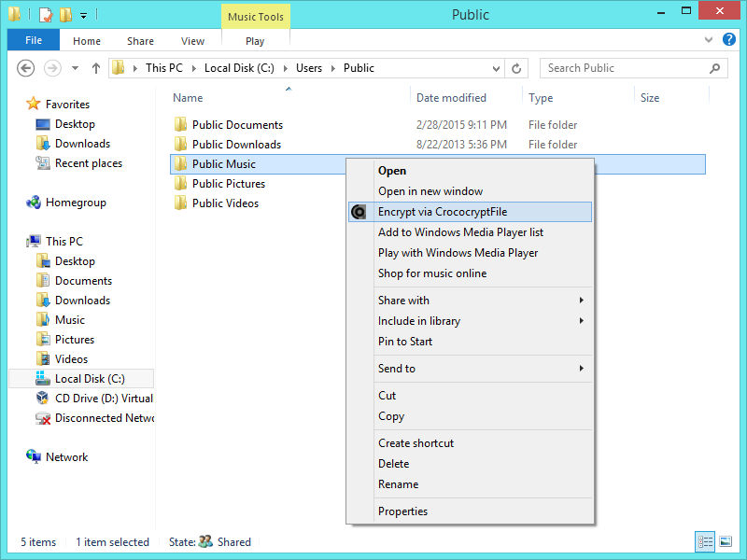
Task: Click the Properties quick access icon
Action: (45, 14)
